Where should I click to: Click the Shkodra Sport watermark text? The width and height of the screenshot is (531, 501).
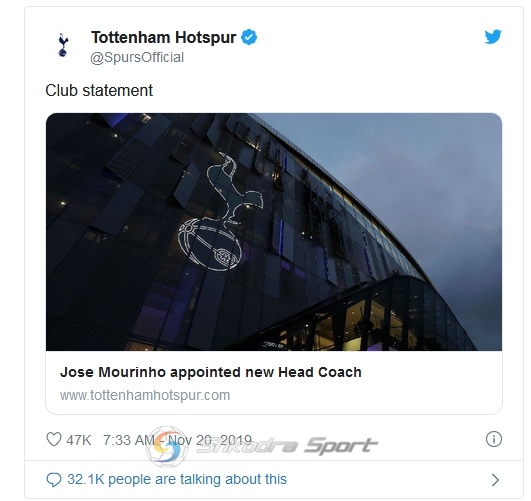pyautogui.click(x=287, y=445)
